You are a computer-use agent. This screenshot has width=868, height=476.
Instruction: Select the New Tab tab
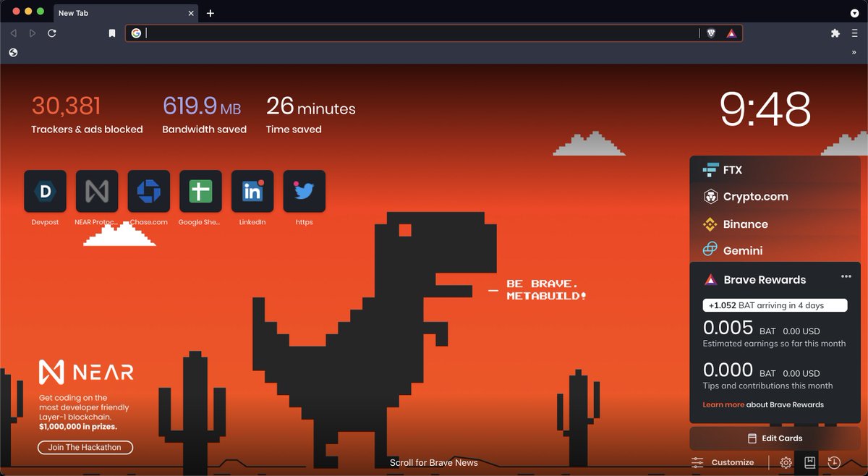[x=126, y=13]
